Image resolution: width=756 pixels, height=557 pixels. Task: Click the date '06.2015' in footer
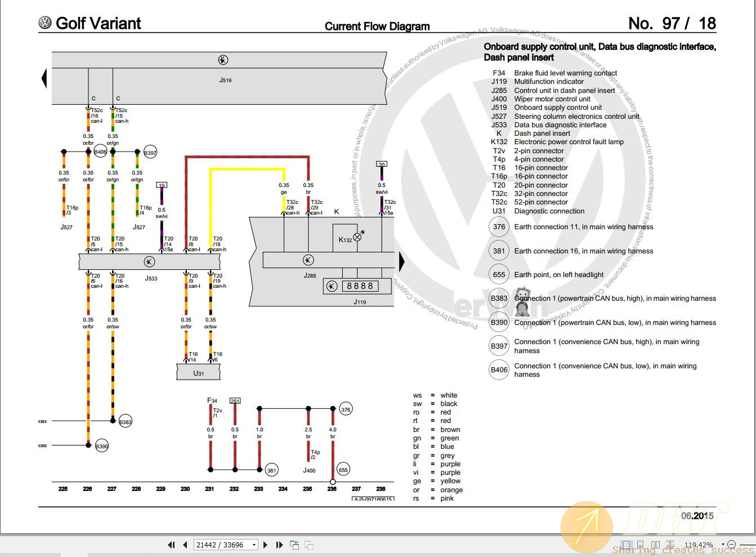pos(697,516)
